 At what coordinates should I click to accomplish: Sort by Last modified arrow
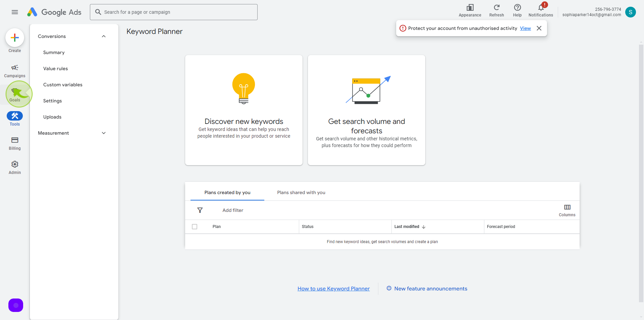click(424, 227)
